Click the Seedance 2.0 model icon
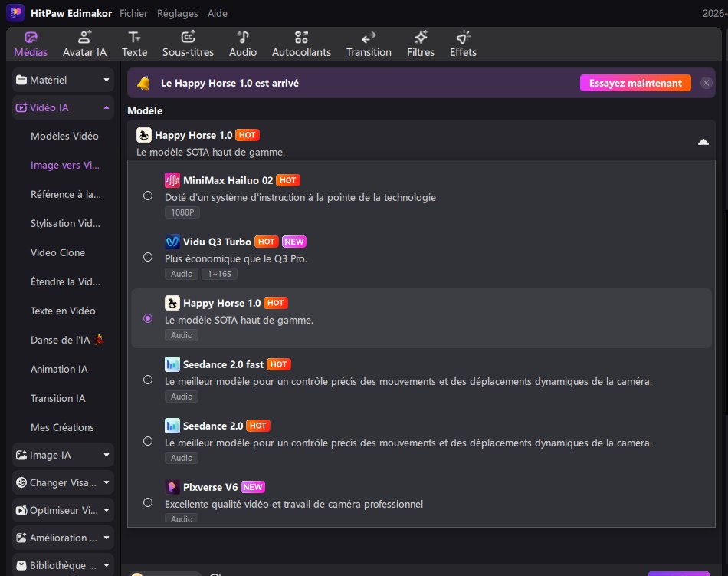This screenshot has width=728, height=576. (x=172, y=426)
